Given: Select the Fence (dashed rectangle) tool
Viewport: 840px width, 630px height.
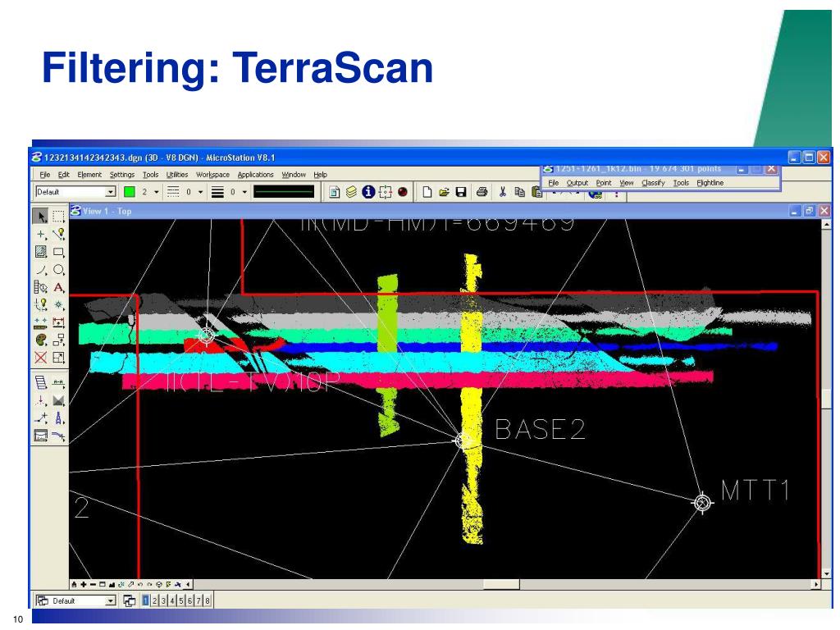Looking at the screenshot, I should point(58,217).
